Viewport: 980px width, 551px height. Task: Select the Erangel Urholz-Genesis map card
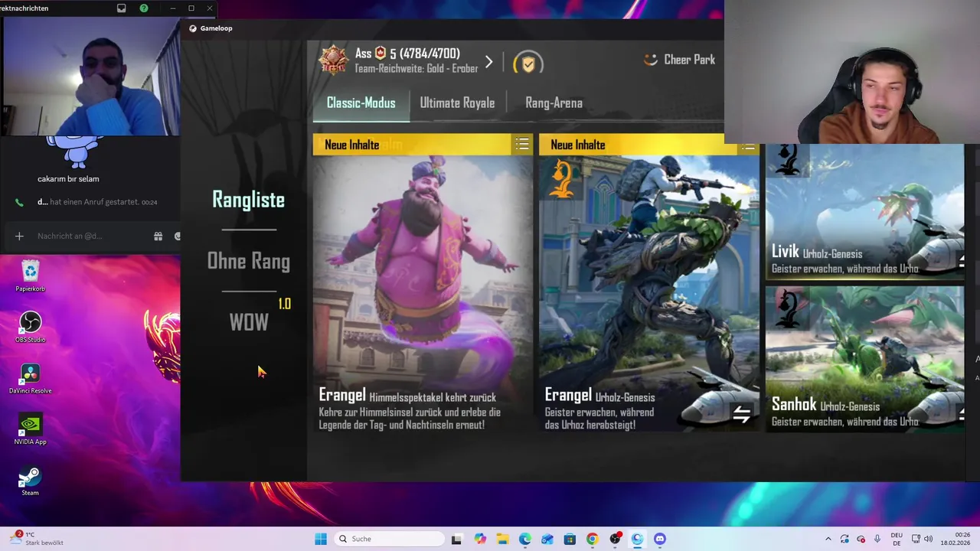point(648,283)
